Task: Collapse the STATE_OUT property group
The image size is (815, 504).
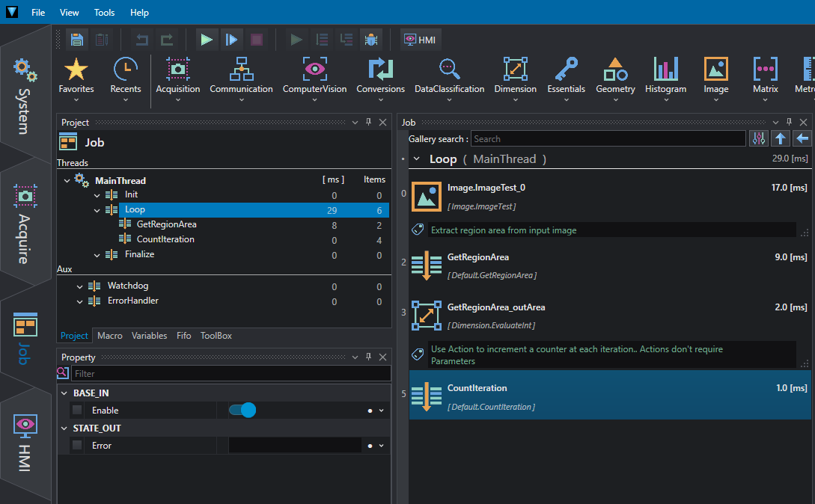Action: [x=64, y=428]
